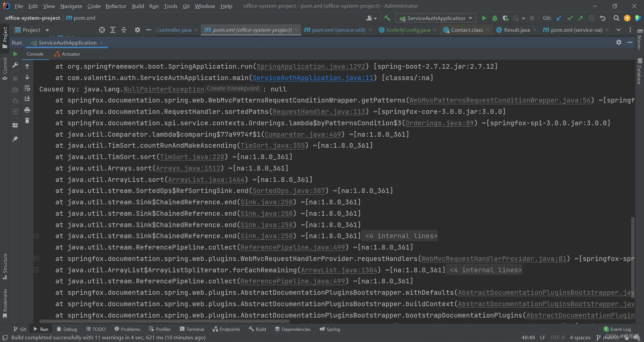Image resolution: width=644 pixels, height=342 pixels.
Task: Open SpringApplication.java:1292 from the stack trace
Action: 311,66
